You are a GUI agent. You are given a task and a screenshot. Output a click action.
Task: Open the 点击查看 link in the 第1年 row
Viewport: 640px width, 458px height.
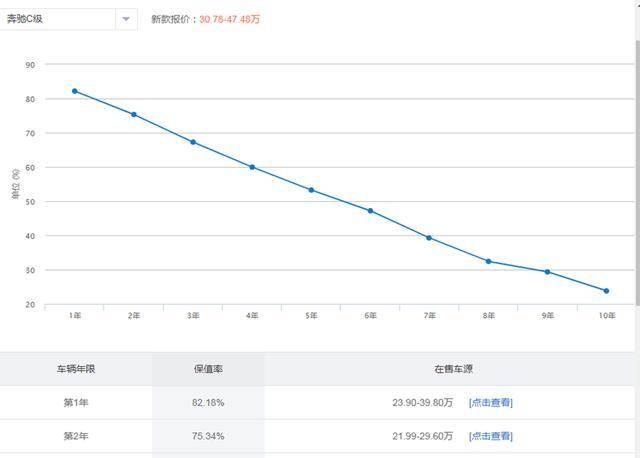click(490, 403)
